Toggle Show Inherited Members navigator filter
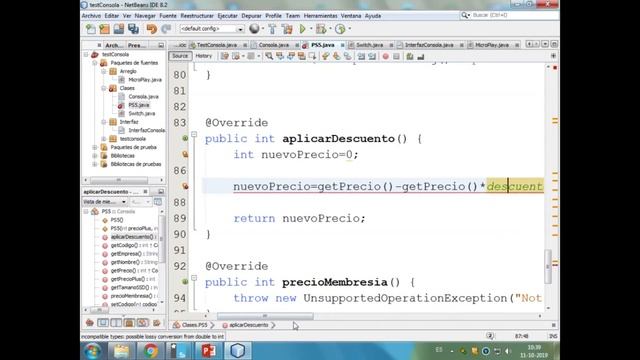The height and width of the screenshot is (360, 640). click(90, 323)
